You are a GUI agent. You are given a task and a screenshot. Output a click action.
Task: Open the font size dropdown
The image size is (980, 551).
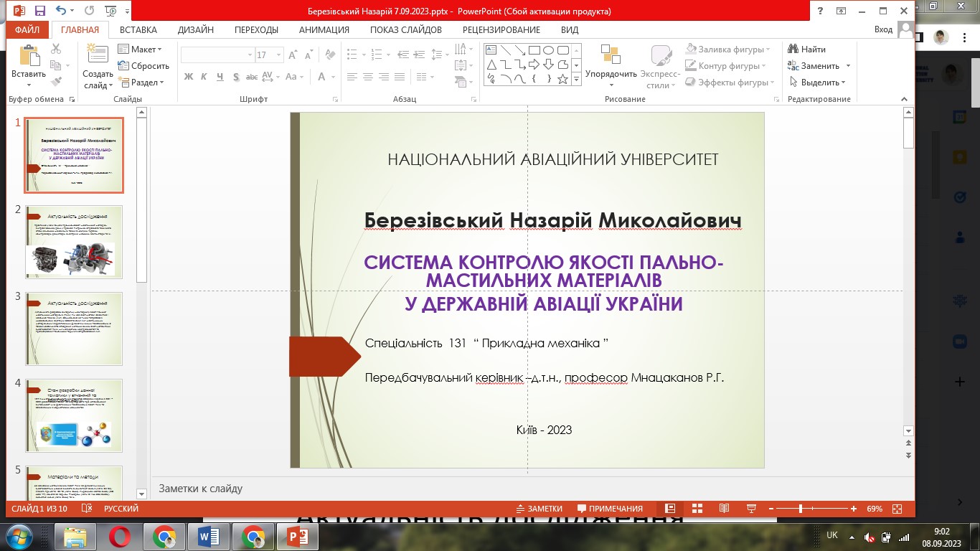pos(278,55)
